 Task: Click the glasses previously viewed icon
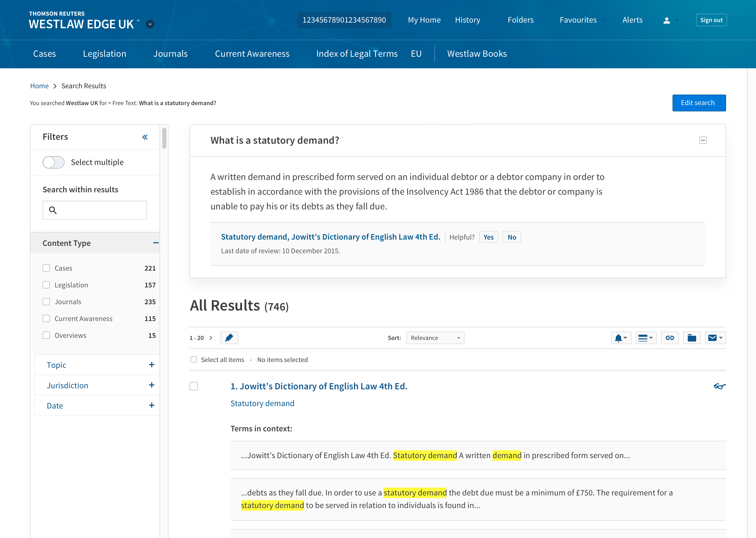720,386
